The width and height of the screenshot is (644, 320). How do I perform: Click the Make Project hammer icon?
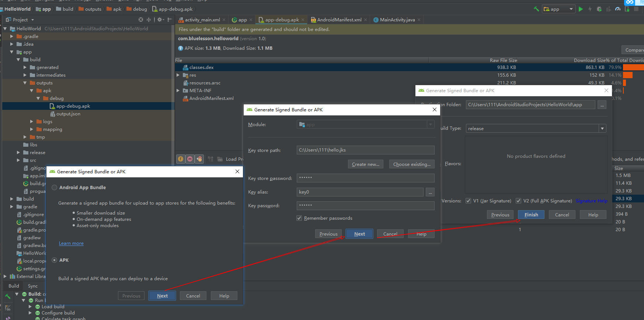[536, 9]
